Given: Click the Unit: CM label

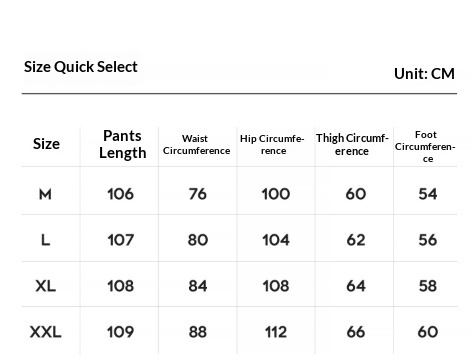Looking at the screenshot, I should (424, 74).
